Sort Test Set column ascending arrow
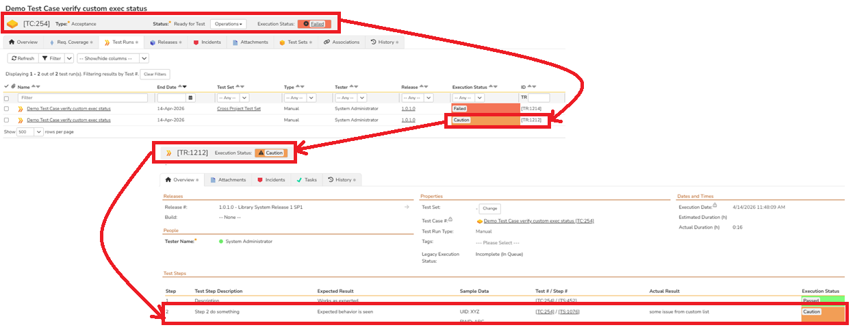This screenshot has height=334, width=868. pos(238,87)
